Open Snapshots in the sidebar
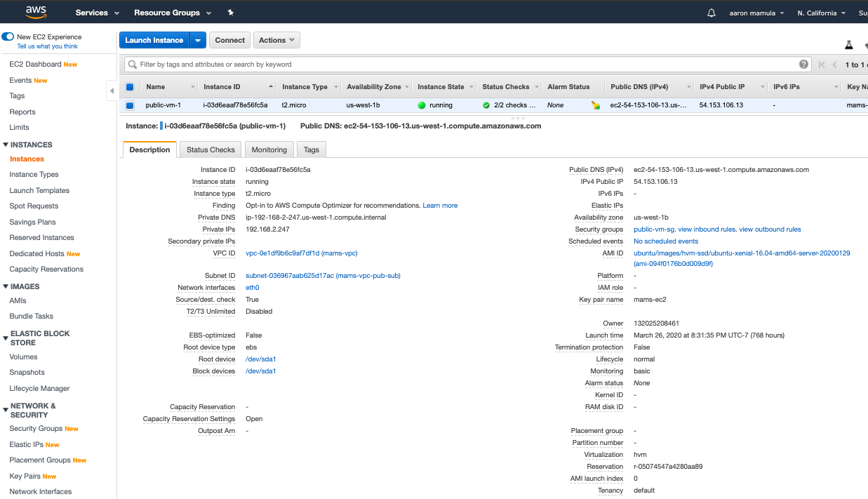Image resolution: width=868 pixels, height=499 pixels. [27, 373]
